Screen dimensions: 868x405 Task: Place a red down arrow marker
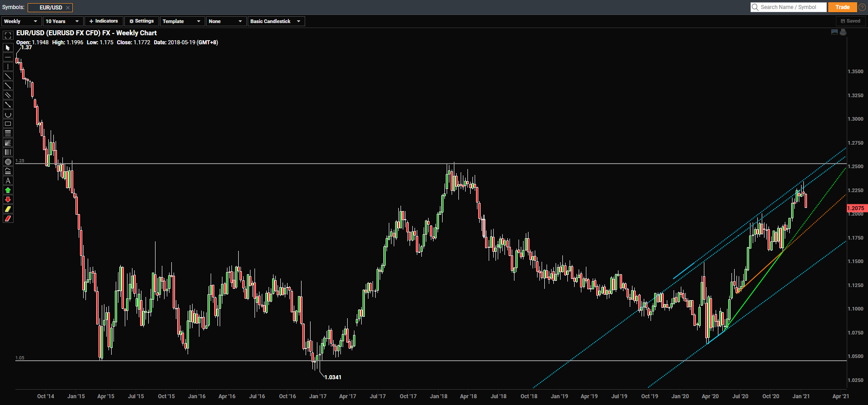8,200
